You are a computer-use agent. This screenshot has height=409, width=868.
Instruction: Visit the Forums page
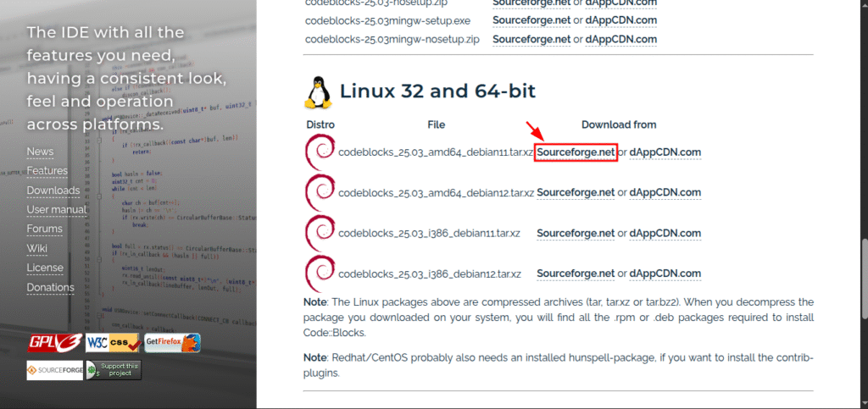pyautogui.click(x=44, y=229)
